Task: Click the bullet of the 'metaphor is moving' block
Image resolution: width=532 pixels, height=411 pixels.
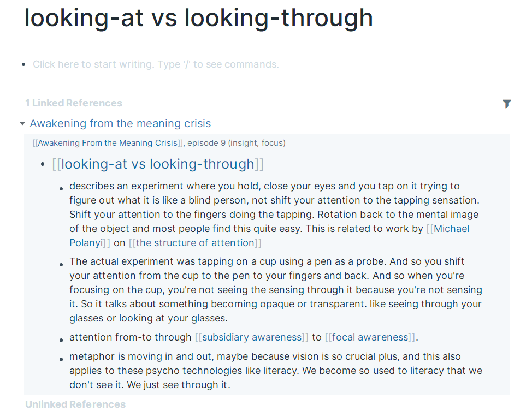Action: [x=61, y=359]
